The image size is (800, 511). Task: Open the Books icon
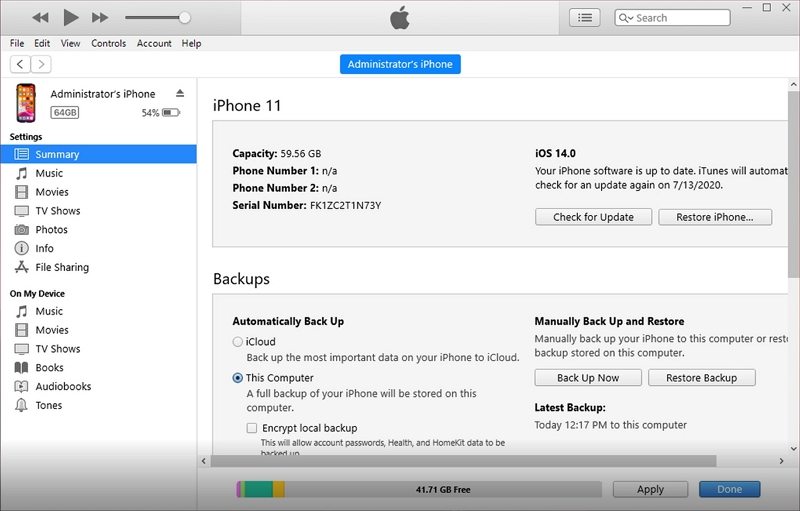coord(21,368)
